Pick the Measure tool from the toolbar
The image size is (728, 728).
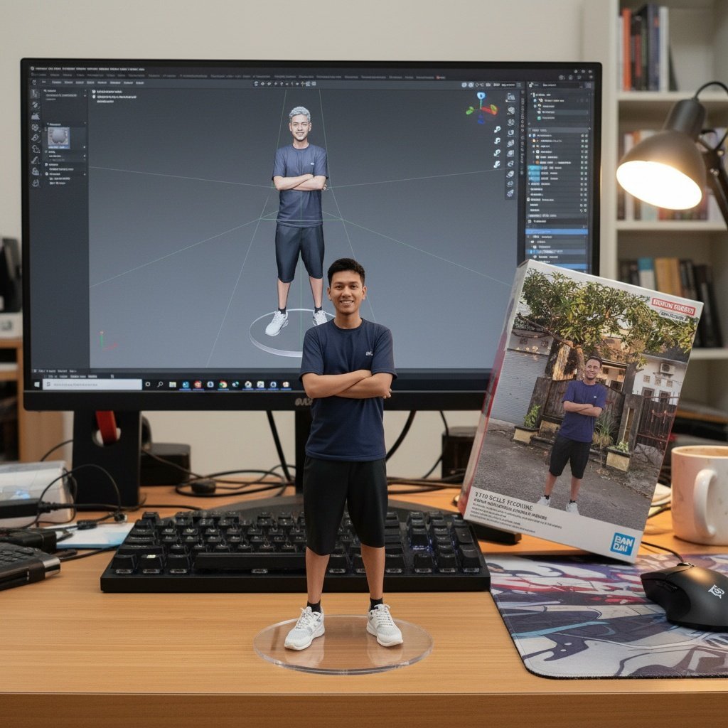(34, 159)
